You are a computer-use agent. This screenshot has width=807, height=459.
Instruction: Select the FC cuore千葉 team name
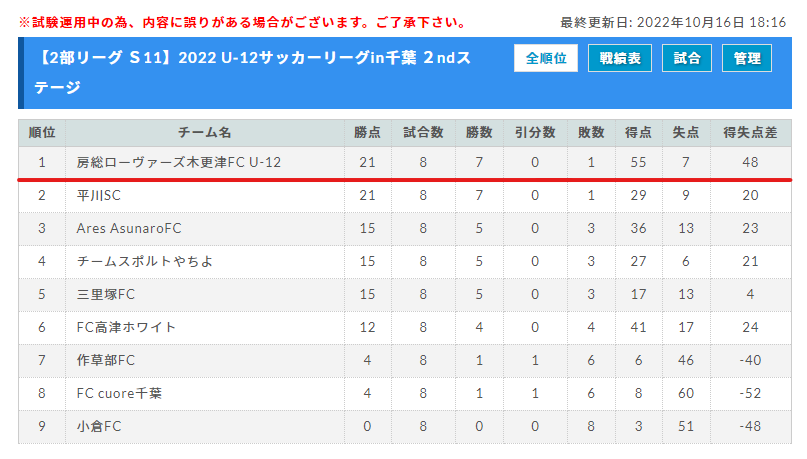coord(119,393)
